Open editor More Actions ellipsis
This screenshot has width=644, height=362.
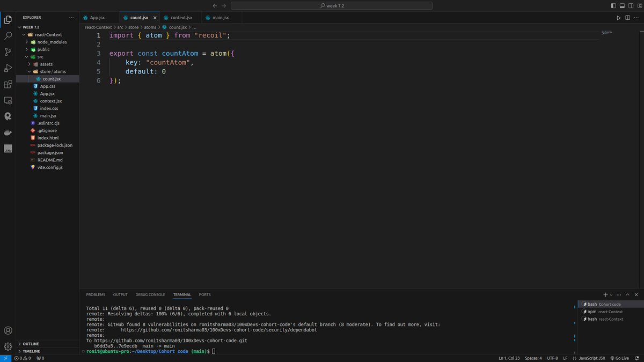point(636,18)
